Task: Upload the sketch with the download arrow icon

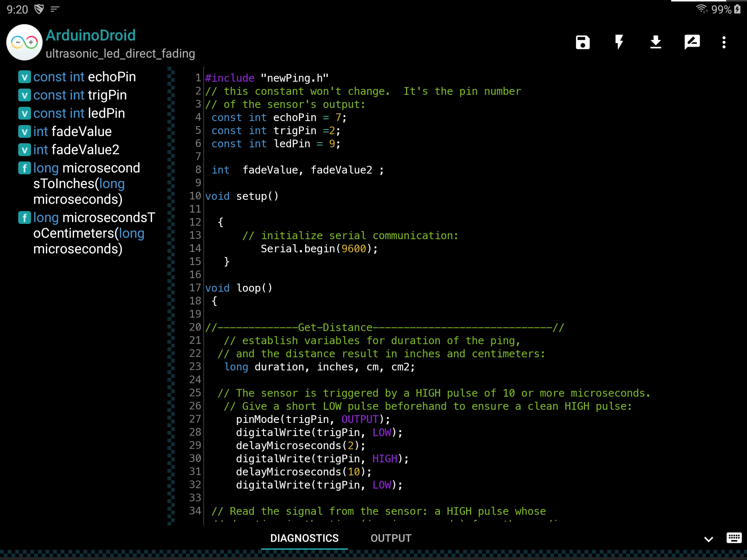Action: point(655,42)
